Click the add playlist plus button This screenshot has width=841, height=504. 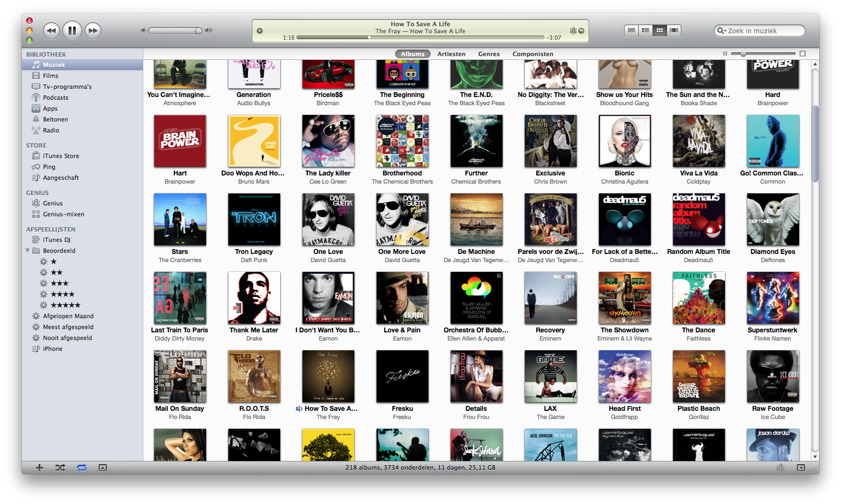click(x=39, y=467)
